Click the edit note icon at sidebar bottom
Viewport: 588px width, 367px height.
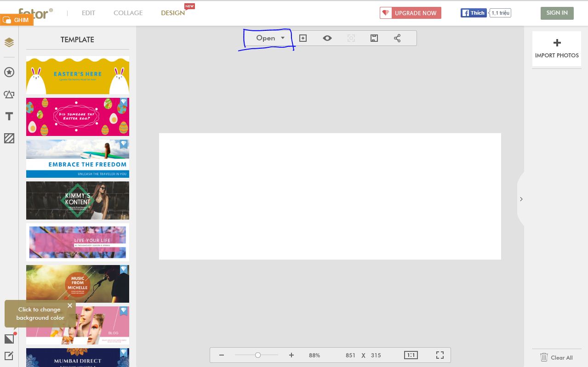9,356
